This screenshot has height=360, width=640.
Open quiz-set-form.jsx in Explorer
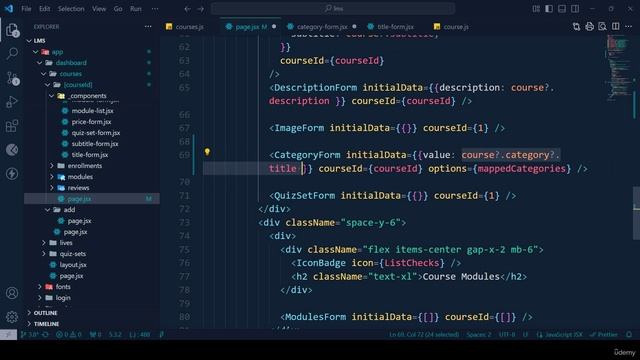[96, 133]
